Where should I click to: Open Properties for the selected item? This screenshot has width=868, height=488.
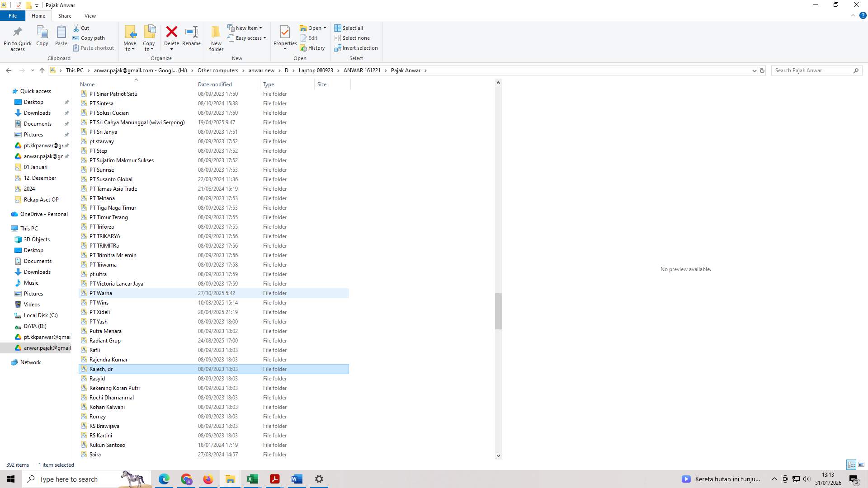(285, 36)
